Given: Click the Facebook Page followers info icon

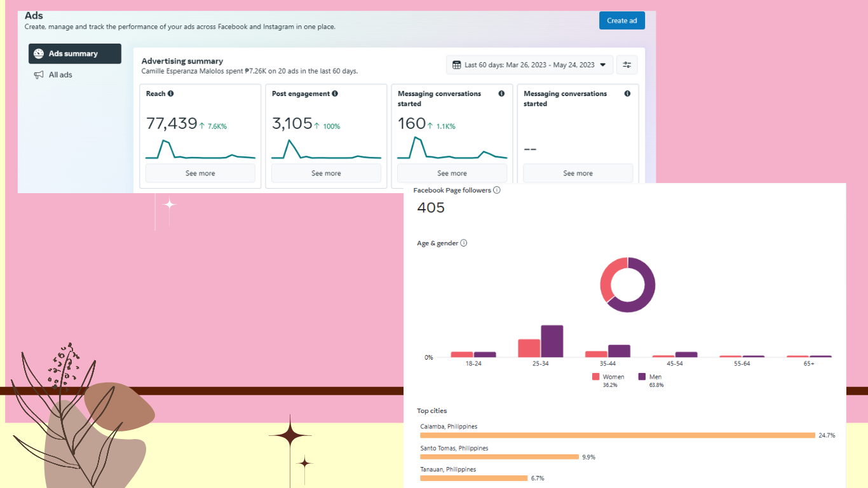Looking at the screenshot, I should coord(497,190).
